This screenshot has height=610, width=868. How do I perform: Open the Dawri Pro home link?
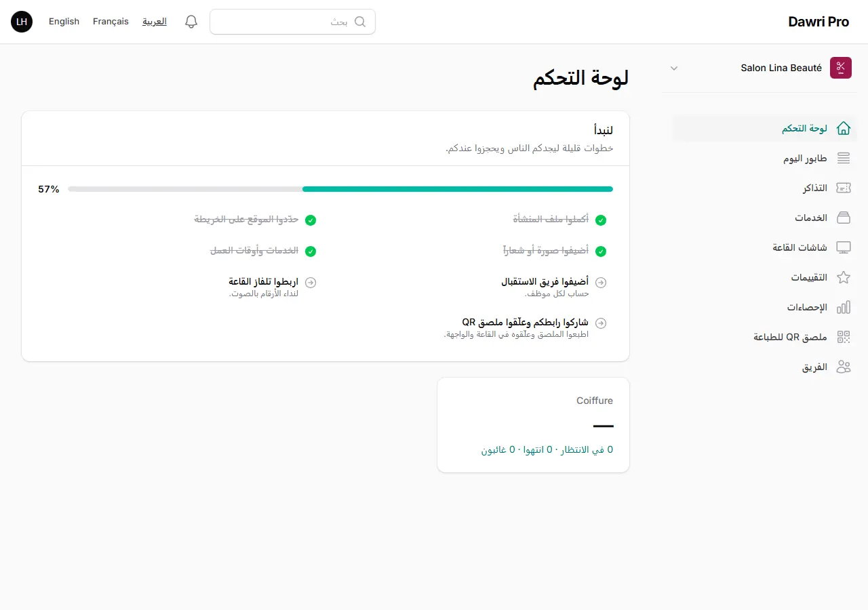click(x=818, y=22)
